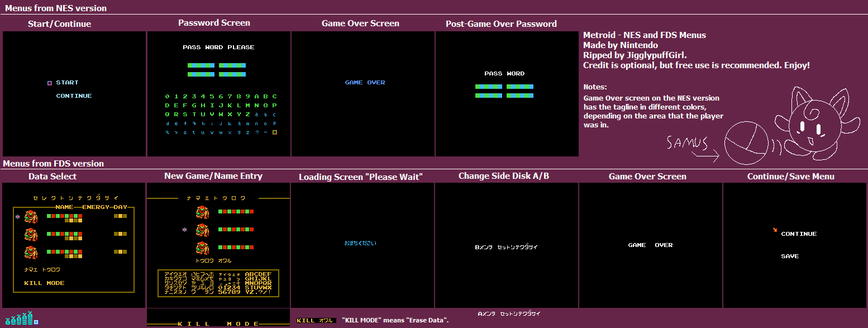
Task: Select the bottom Samus icon in Name Entry screen
Action: pos(202,248)
